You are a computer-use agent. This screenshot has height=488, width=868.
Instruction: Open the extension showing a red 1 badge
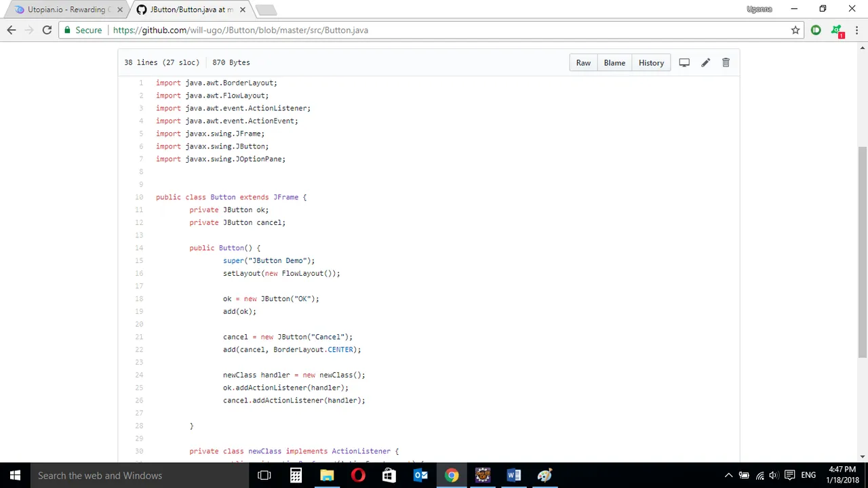[837, 31]
